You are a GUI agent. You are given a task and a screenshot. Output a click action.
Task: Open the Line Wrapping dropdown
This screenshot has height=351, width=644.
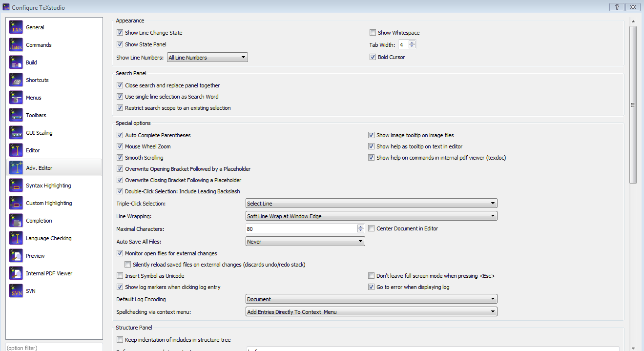click(x=371, y=216)
